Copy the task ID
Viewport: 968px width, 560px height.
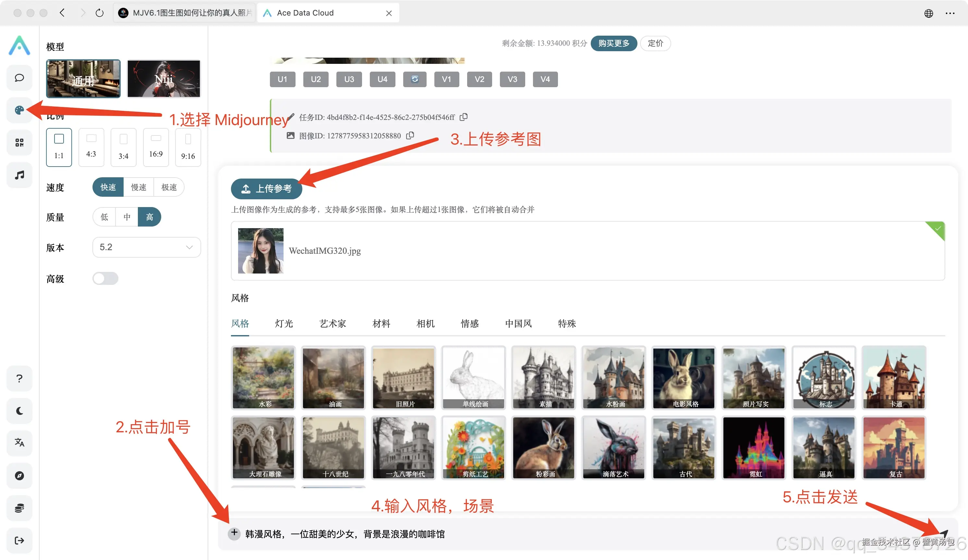click(x=464, y=117)
